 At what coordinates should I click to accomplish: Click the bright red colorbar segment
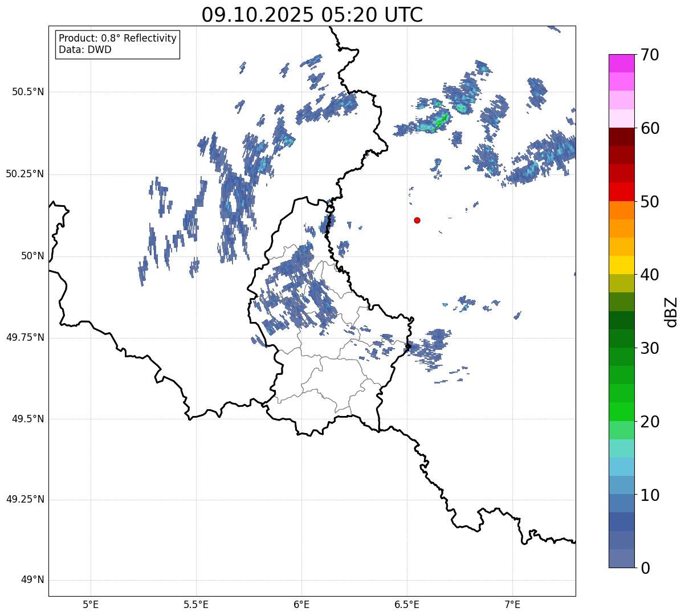622,191
